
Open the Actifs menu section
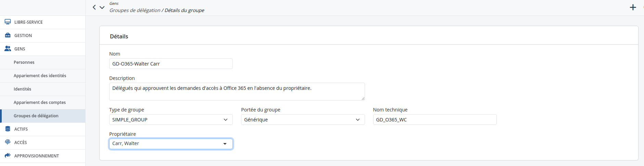43,129
